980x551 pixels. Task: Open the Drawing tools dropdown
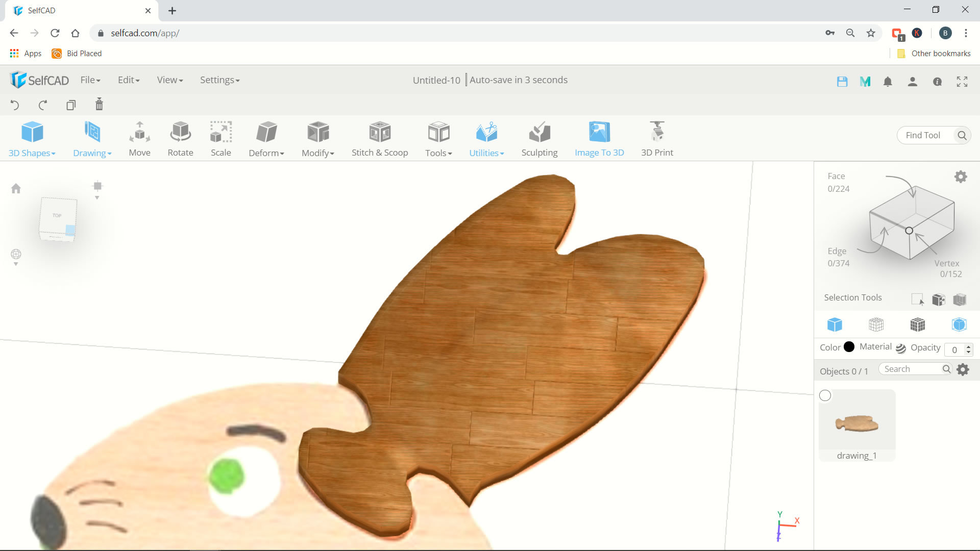tap(92, 139)
